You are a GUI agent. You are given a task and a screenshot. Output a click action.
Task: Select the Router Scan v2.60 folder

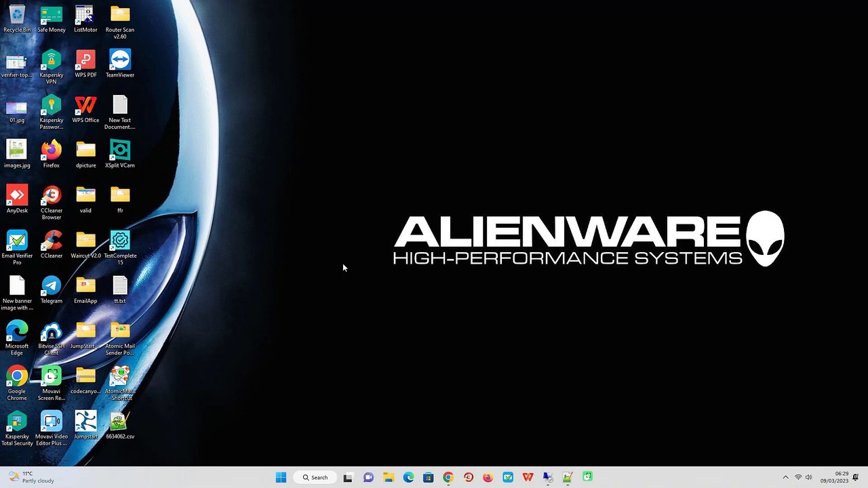(x=120, y=22)
